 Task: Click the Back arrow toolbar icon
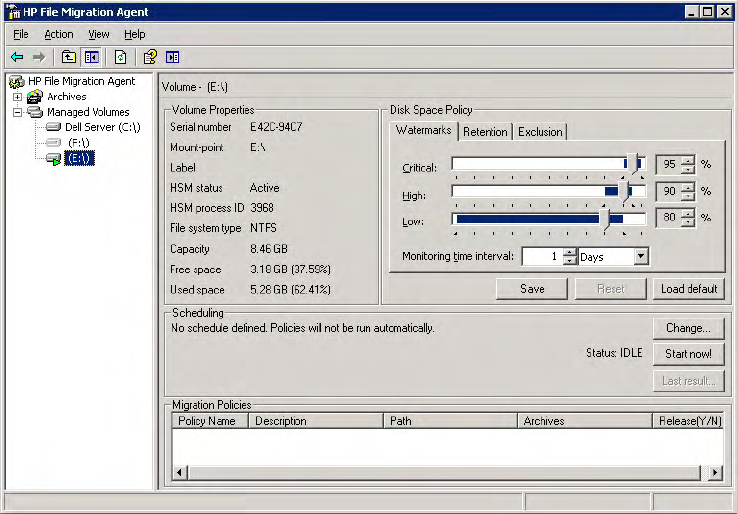point(17,57)
